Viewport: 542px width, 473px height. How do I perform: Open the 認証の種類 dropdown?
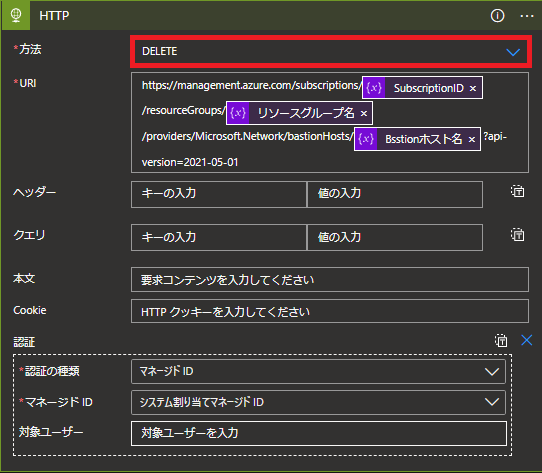(318, 371)
